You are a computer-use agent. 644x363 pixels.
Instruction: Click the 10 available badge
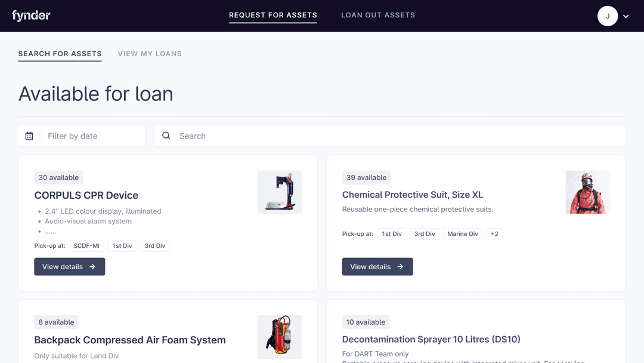(x=366, y=322)
